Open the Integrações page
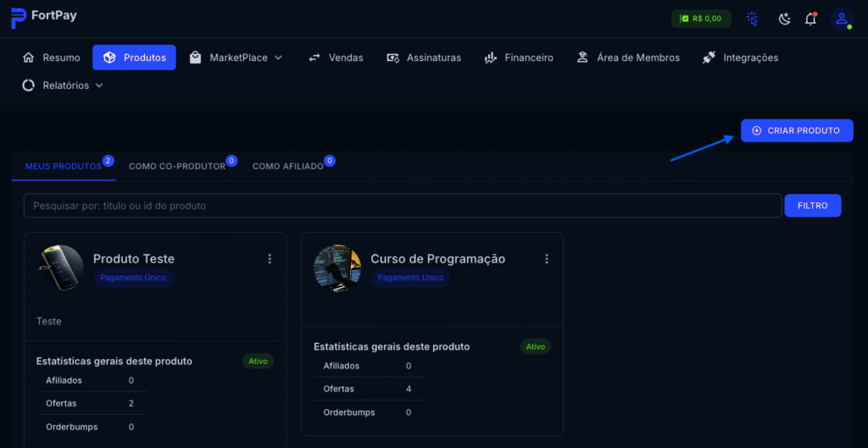Screen dimensions: 868x448 point(740,58)
